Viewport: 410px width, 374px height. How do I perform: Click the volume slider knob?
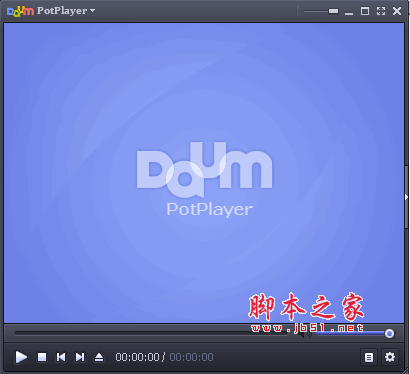[389, 333]
